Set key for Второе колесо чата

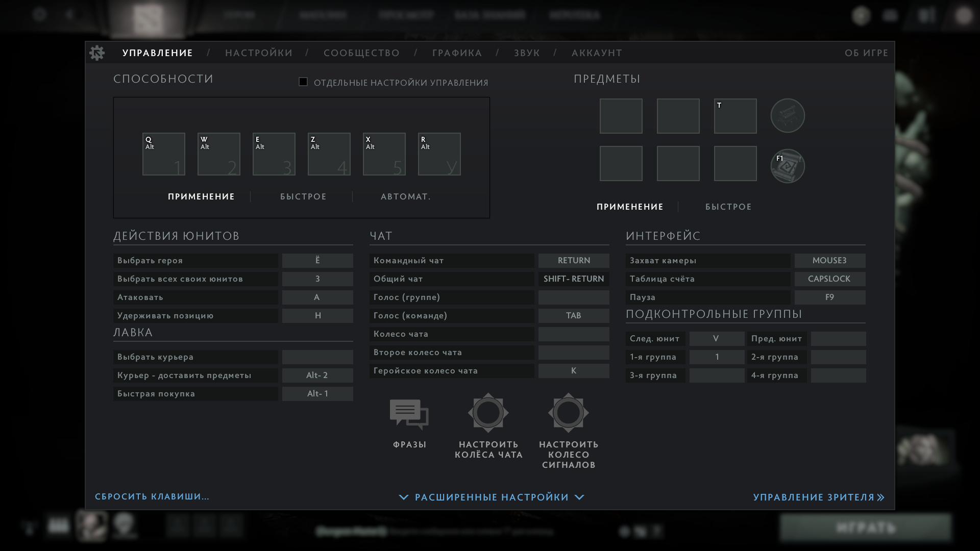coord(574,353)
